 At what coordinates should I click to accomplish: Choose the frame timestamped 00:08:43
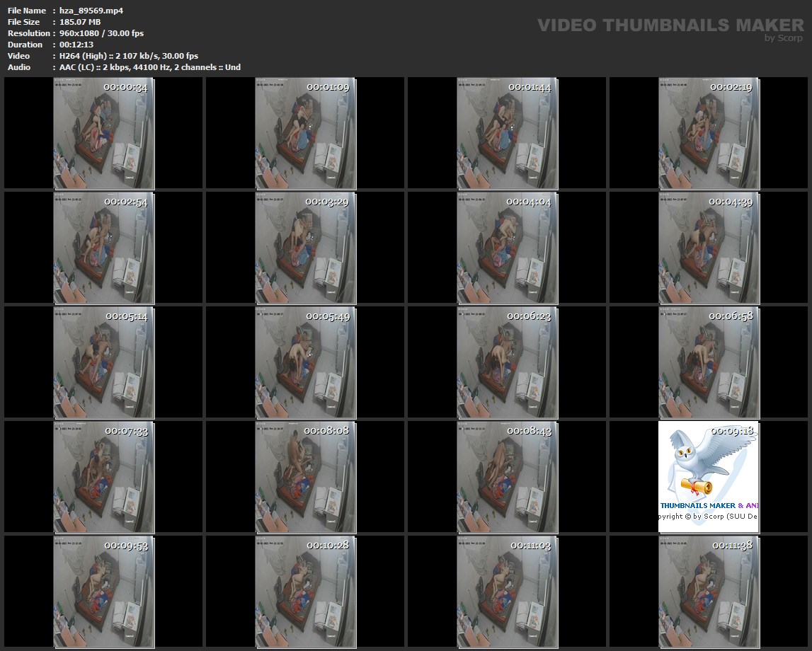(x=507, y=477)
